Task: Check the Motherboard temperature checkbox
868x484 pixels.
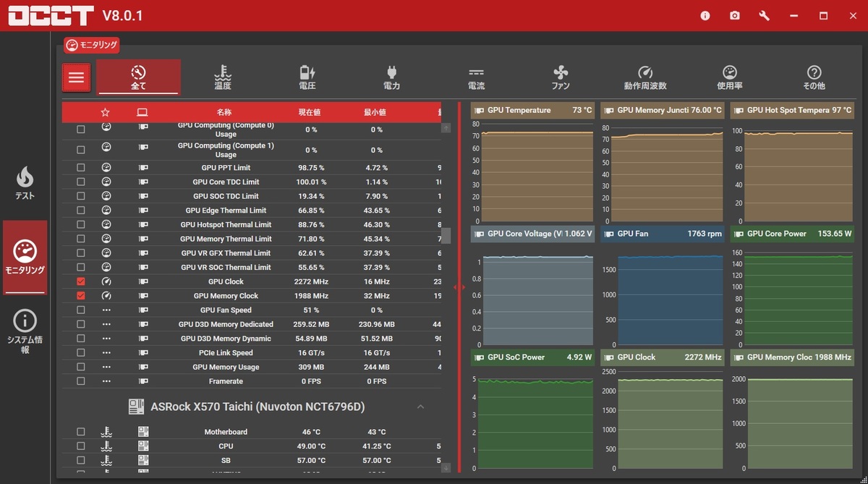Action: click(80, 432)
